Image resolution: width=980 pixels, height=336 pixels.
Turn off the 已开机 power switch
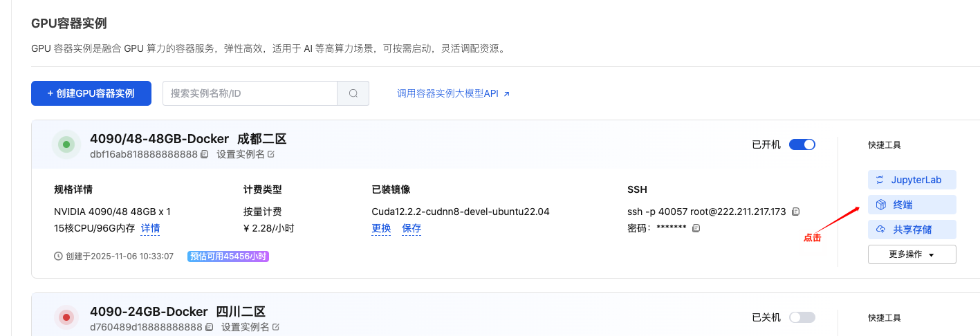[x=802, y=144]
